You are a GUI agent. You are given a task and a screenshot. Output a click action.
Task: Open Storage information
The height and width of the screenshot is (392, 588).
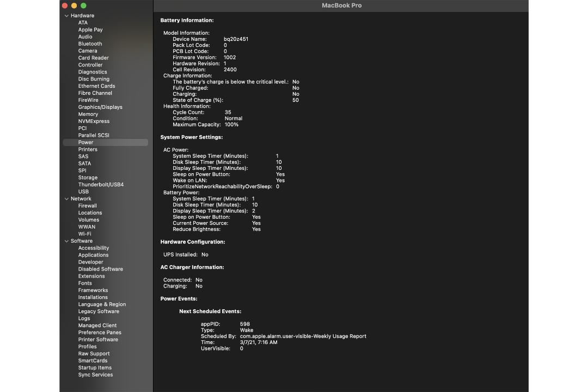point(88,178)
